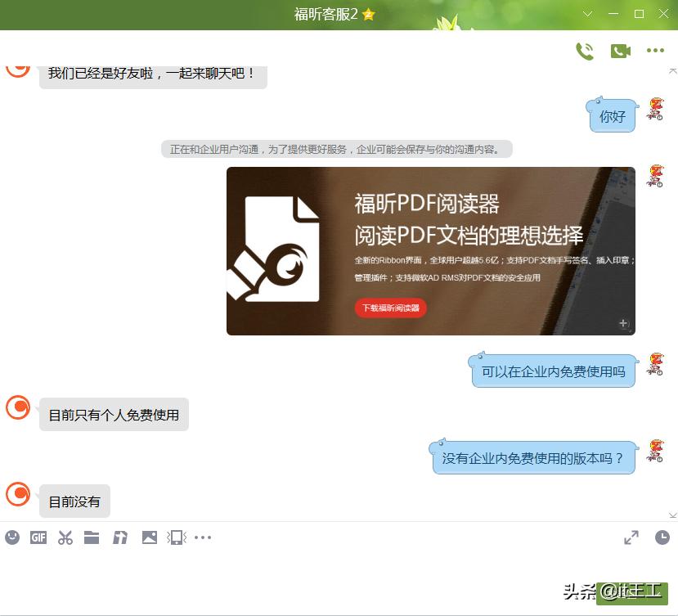Start a video call
This screenshot has height=616, width=678.
coord(620,51)
